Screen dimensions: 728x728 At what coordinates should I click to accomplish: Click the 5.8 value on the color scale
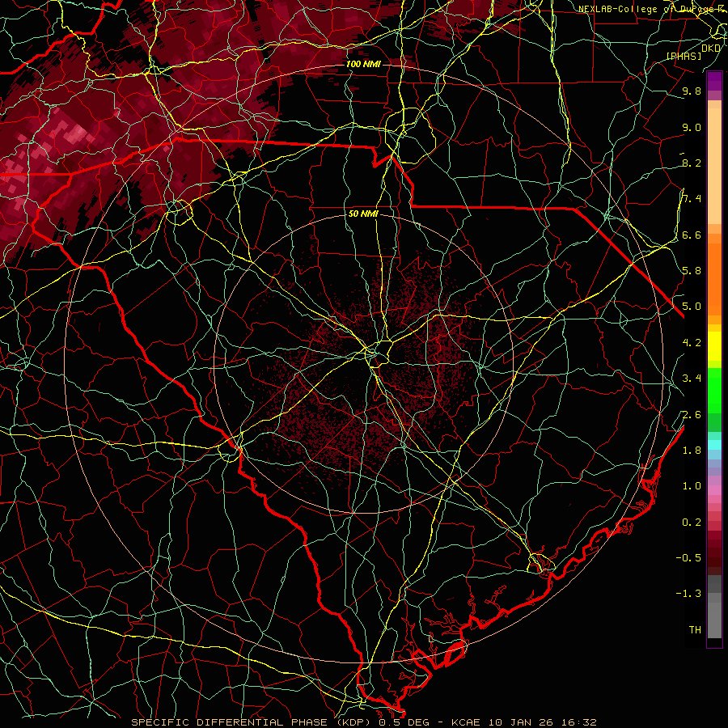coord(692,271)
